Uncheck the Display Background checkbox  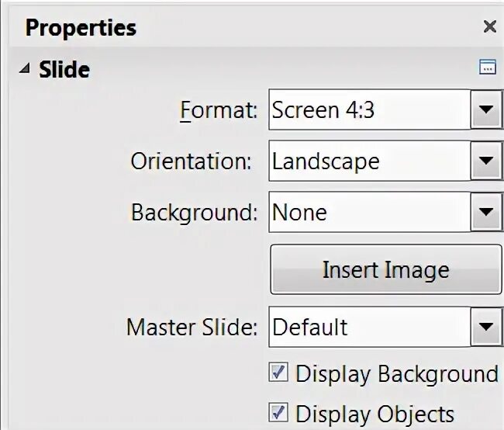[x=278, y=373]
